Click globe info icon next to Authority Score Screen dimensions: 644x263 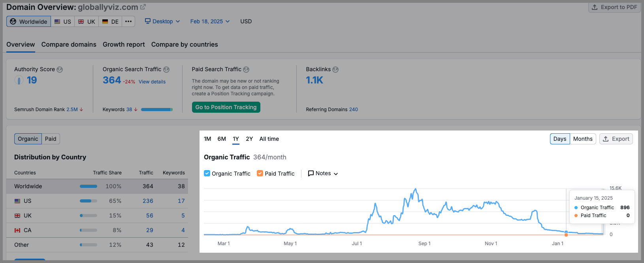click(60, 70)
